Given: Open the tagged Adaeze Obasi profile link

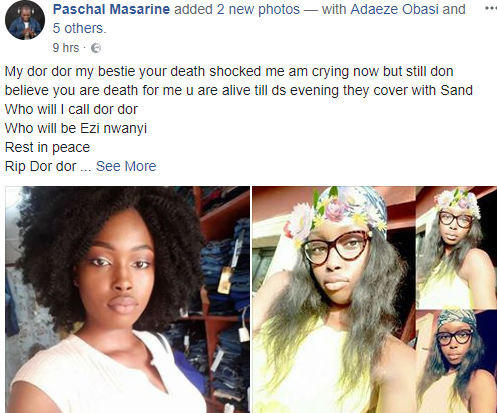Looking at the screenshot, I should [x=394, y=9].
